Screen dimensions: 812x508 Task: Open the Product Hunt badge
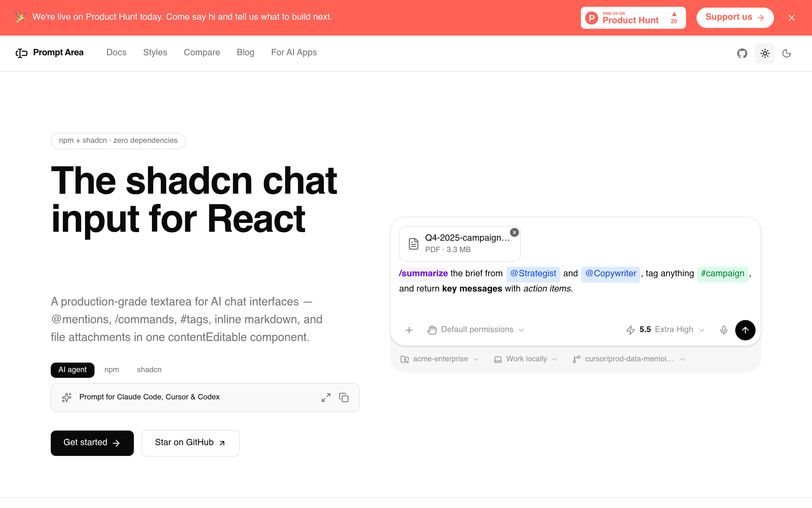[633, 18]
